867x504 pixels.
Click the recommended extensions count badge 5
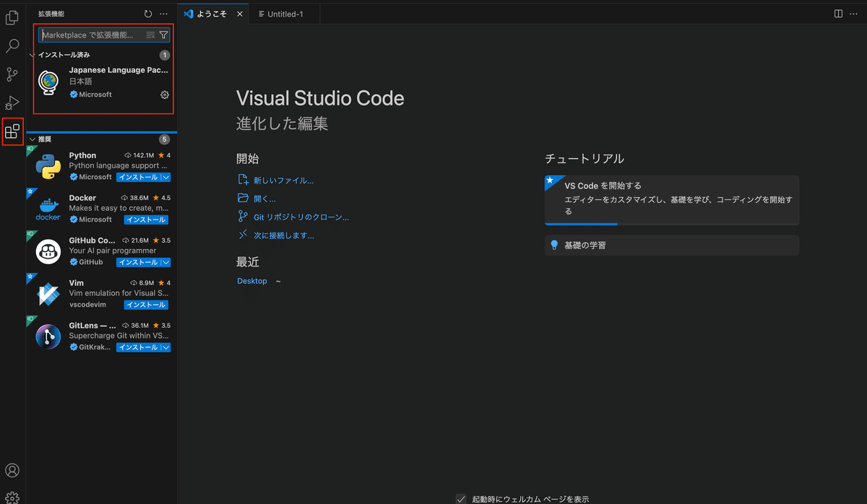165,139
